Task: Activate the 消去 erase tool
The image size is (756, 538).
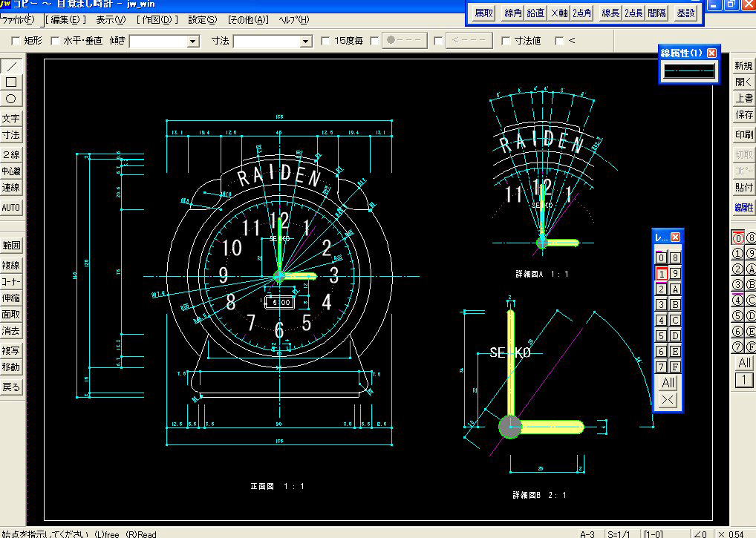Action: pyautogui.click(x=11, y=331)
